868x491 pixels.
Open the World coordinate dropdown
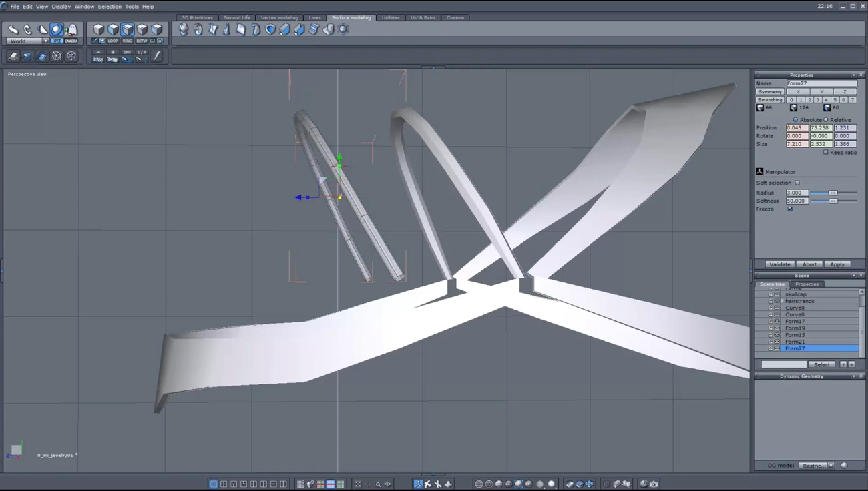27,41
